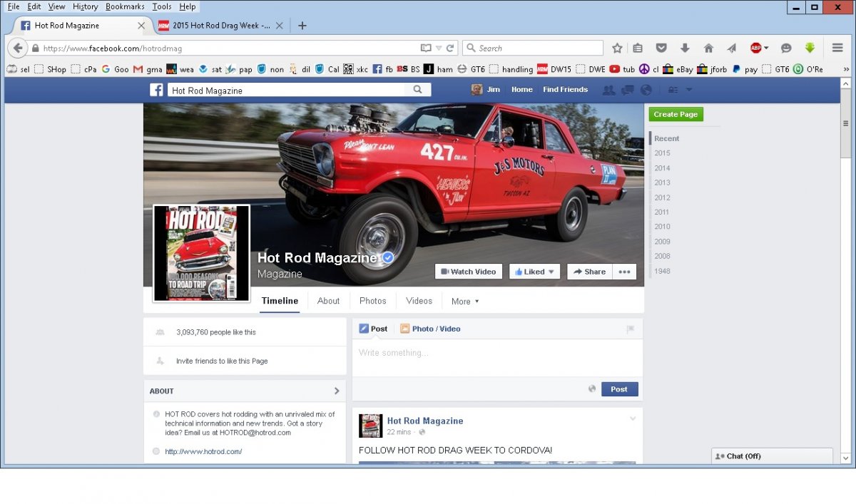Image resolution: width=856 pixels, height=504 pixels.
Task: Open the 'pay' PayPal bookmark
Action: click(x=745, y=69)
